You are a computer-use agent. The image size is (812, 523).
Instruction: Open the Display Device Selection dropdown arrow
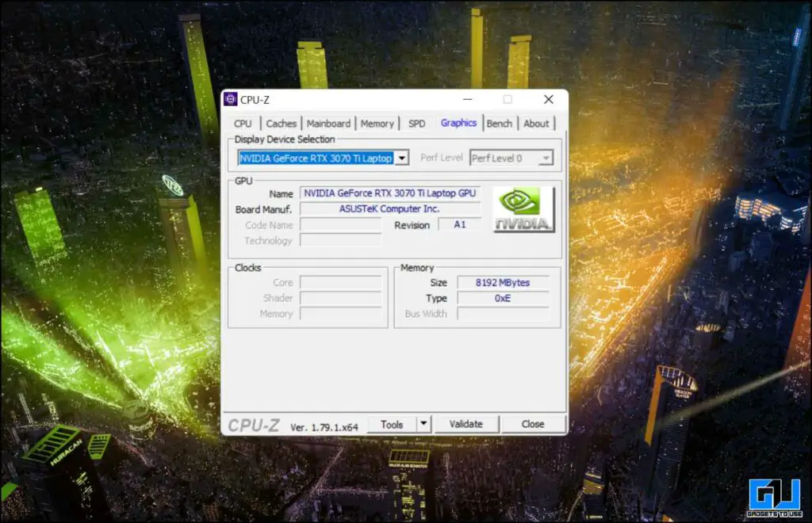(x=402, y=158)
